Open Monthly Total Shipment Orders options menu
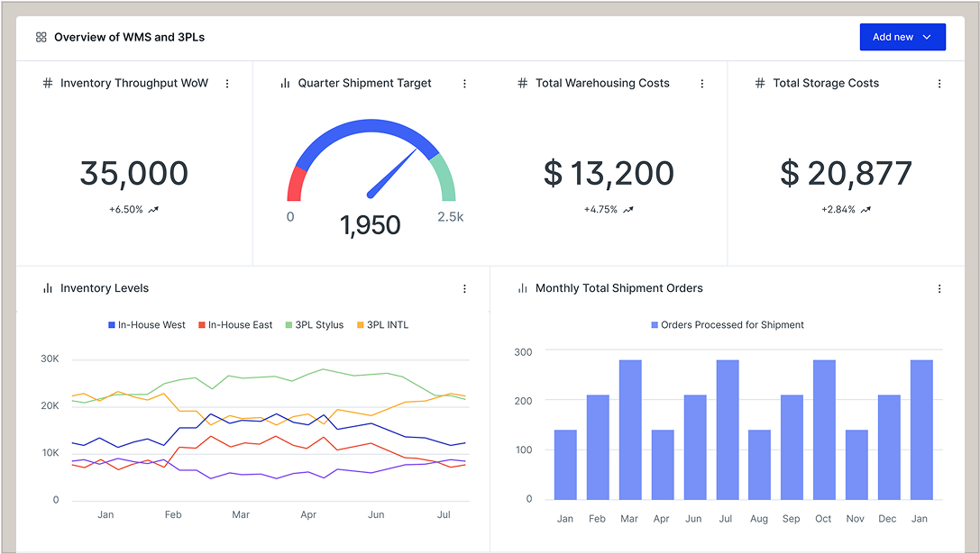Screen dimensions: 980x554 tap(939, 289)
